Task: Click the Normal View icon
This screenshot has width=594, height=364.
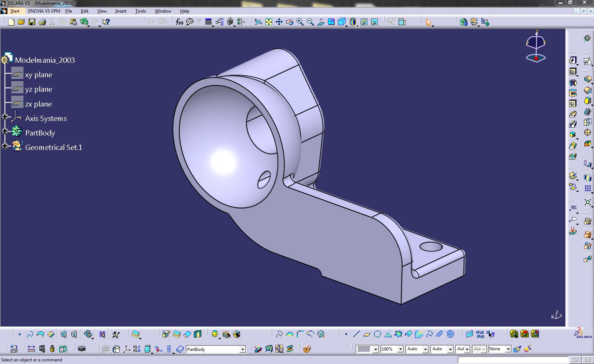Action: pyautogui.click(x=321, y=22)
